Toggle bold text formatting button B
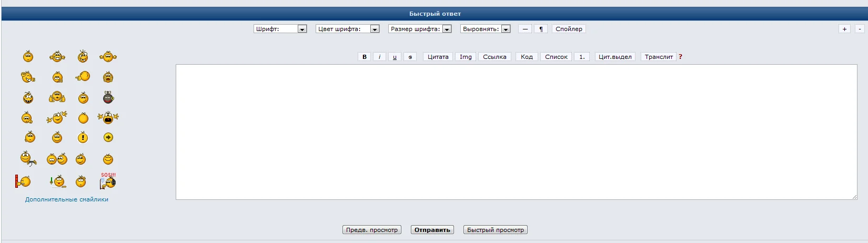Image resolution: width=868 pixels, height=243 pixels. pyautogui.click(x=365, y=57)
